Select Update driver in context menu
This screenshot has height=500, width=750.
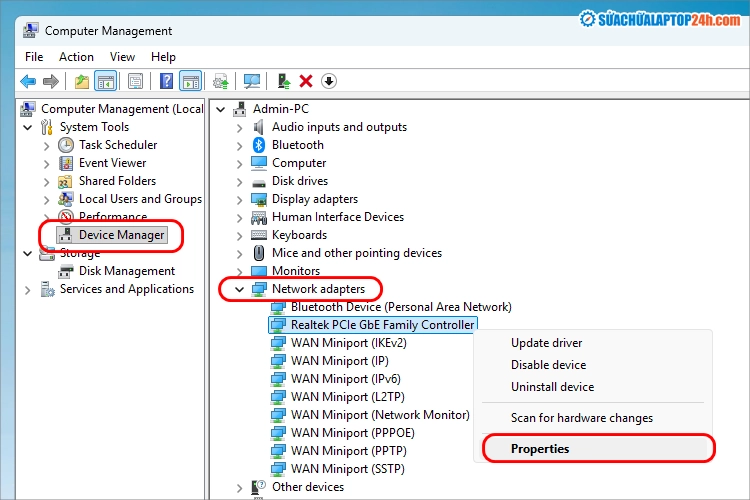click(x=546, y=343)
